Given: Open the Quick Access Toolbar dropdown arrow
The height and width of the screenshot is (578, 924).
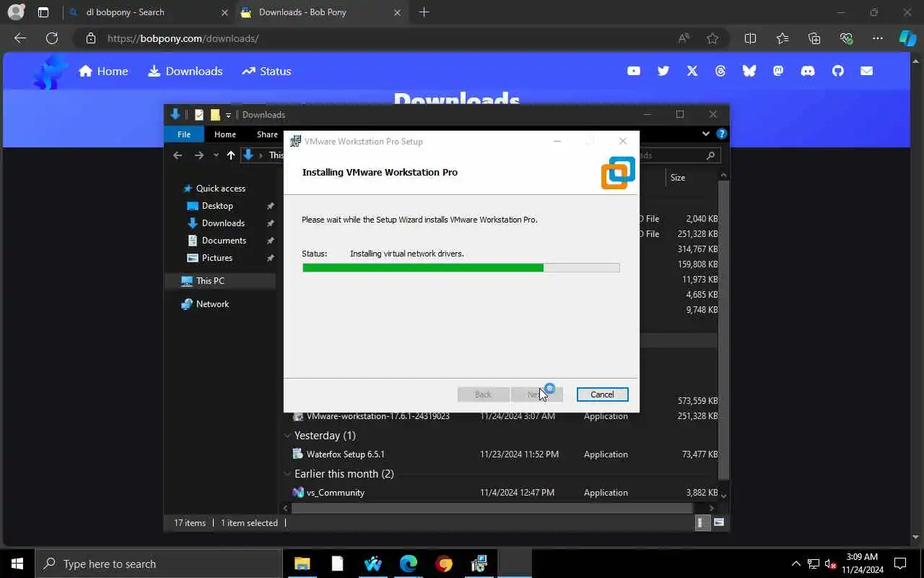Looking at the screenshot, I should [x=228, y=115].
